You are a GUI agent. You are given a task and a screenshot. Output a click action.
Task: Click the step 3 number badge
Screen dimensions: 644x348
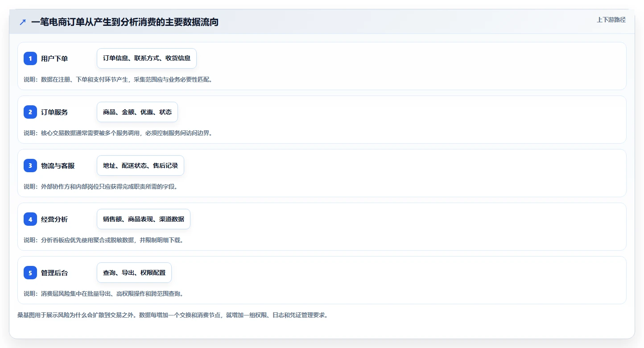(x=30, y=166)
